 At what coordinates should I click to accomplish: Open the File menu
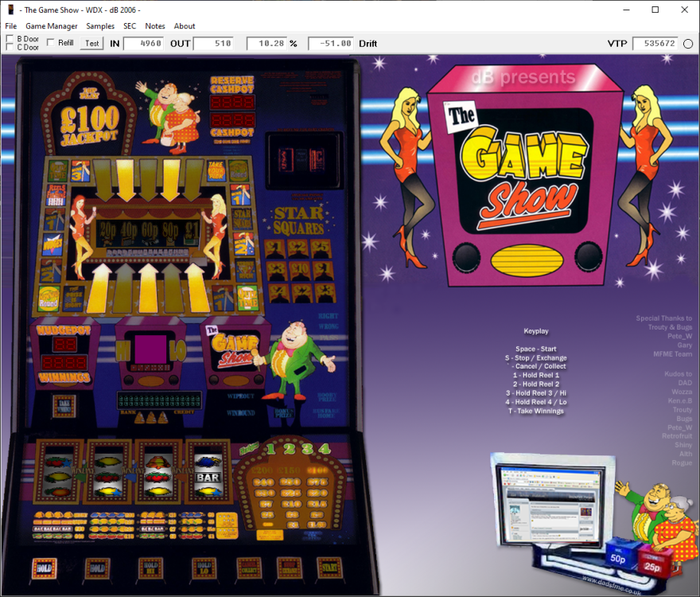click(11, 25)
